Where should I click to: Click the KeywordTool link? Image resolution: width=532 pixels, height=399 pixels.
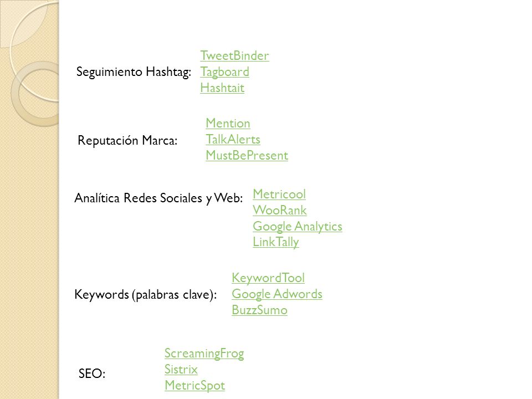[x=268, y=278]
